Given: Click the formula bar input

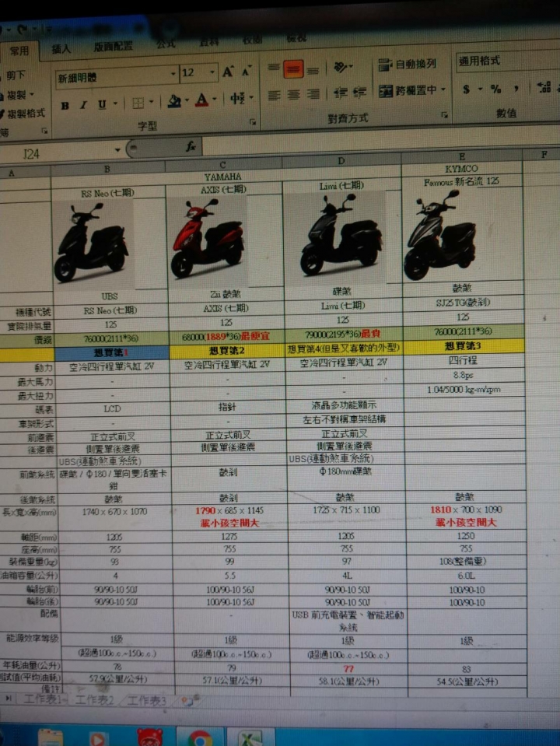Looking at the screenshot, I should tap(380, 142).
